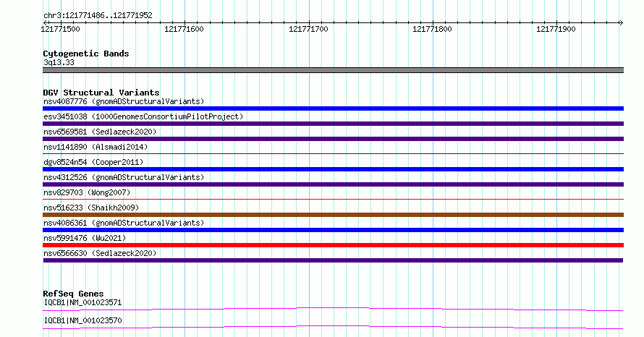Click ruler tick label 121771700

[308, 29]
